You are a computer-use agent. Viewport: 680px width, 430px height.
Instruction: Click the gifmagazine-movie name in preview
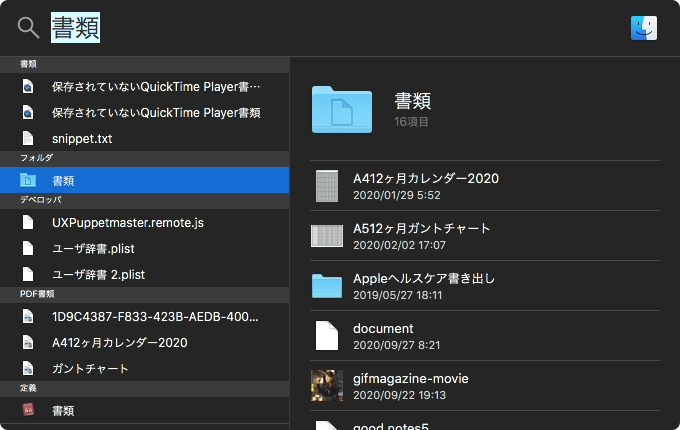pyautogui.click(x=411, y=379)
